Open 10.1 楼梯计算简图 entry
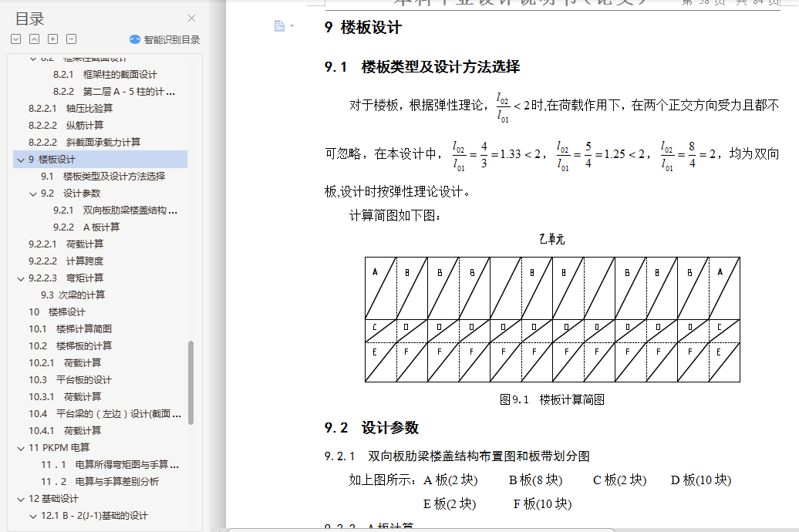The height and width of the screenshot is (532, 799). (70, 328)
